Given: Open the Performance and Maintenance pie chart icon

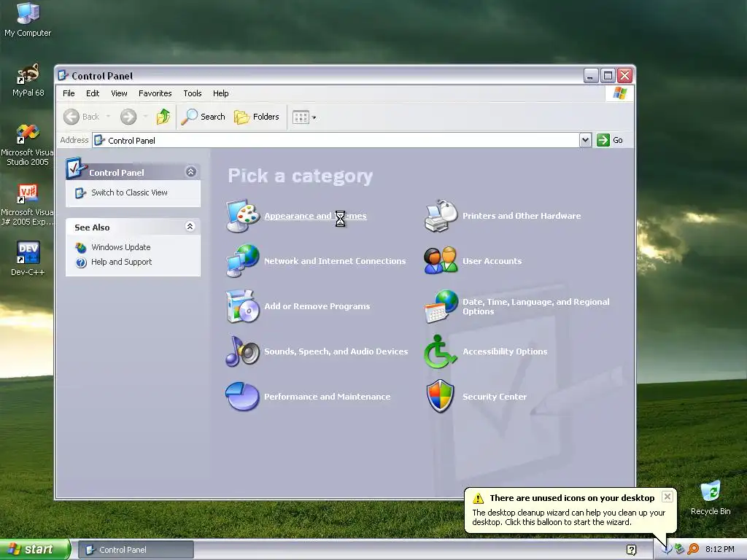Looking at the screenshot, I should point(242,396).
